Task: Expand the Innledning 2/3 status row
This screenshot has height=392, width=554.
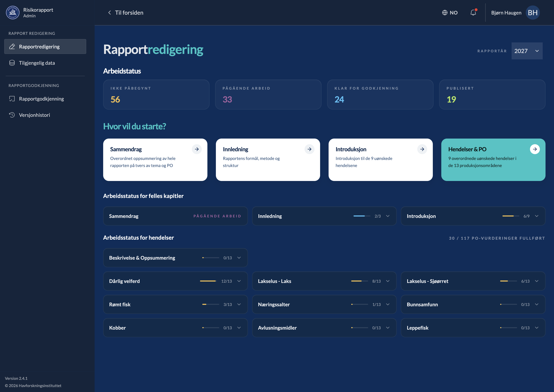Action: click(x=388, y=216)
